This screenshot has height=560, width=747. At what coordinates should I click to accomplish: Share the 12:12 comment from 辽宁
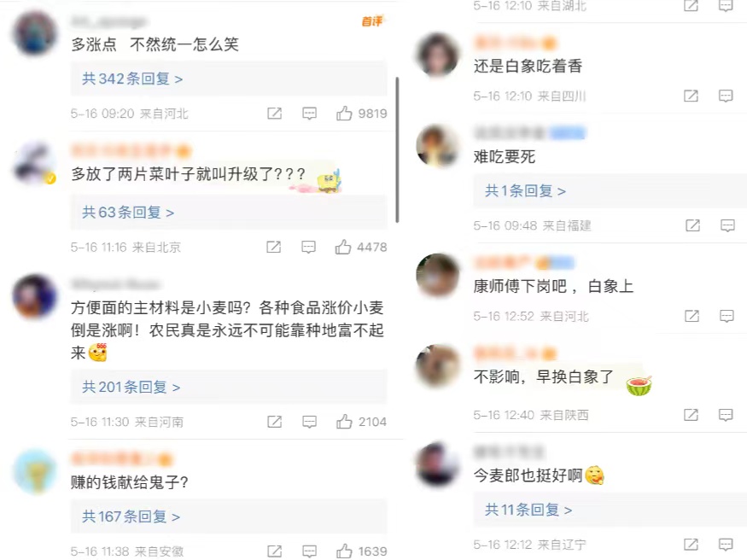tap(691, 545)
